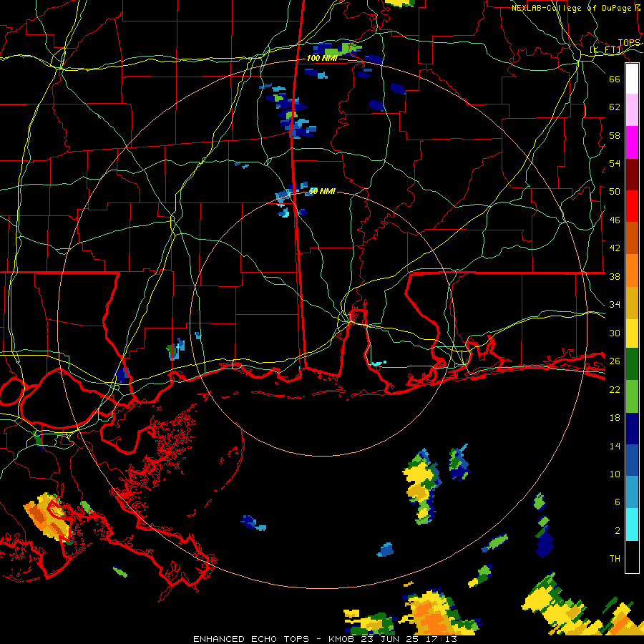
Task: Click the light blue band near 6
Action: 632,492
